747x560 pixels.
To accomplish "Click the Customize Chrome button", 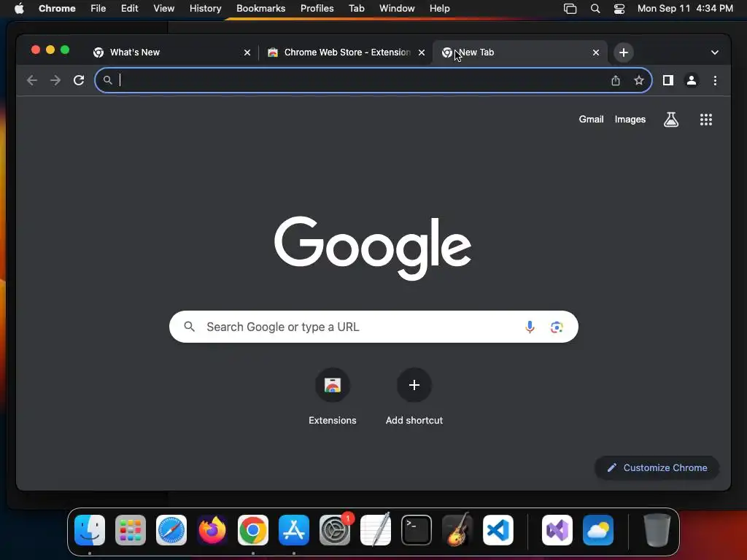I will point(657,467).
